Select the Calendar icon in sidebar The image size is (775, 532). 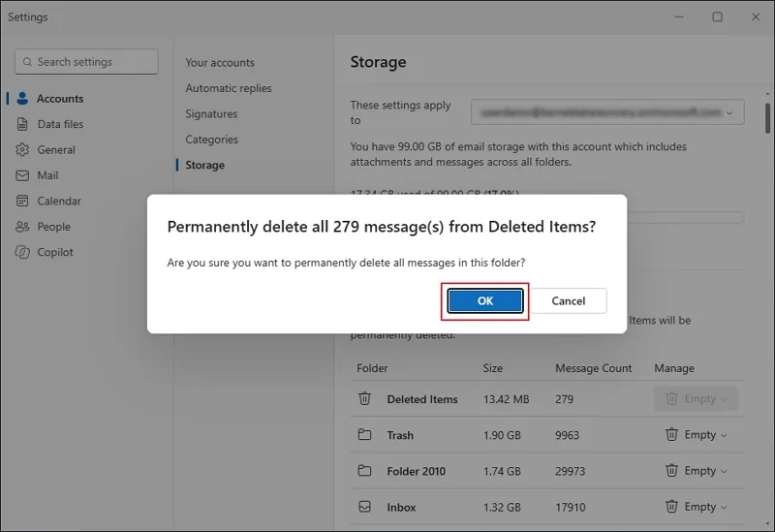[x=22, y=201]
